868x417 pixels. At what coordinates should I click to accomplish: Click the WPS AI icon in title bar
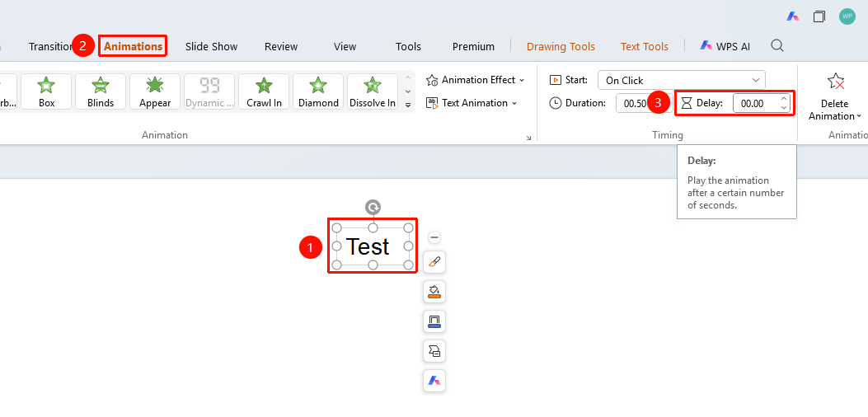click(793, 16)
